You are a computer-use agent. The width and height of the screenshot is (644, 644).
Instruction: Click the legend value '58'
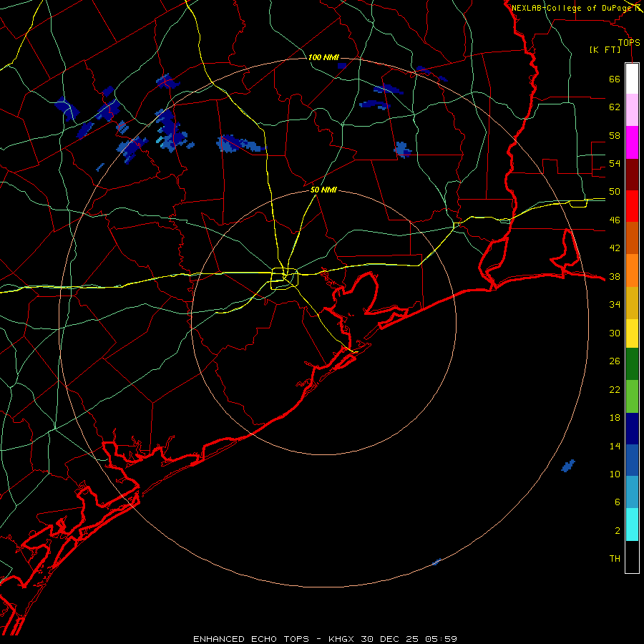615,135
